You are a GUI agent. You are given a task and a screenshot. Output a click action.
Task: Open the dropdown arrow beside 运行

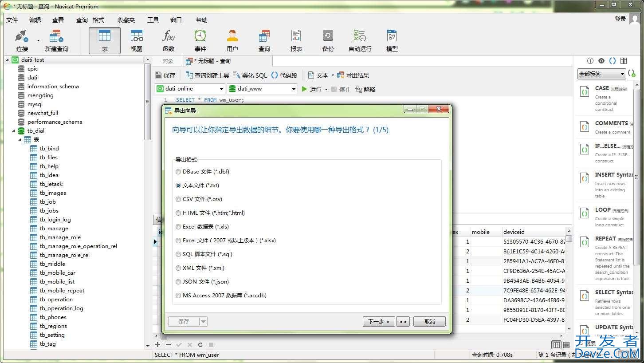(326, 89)
